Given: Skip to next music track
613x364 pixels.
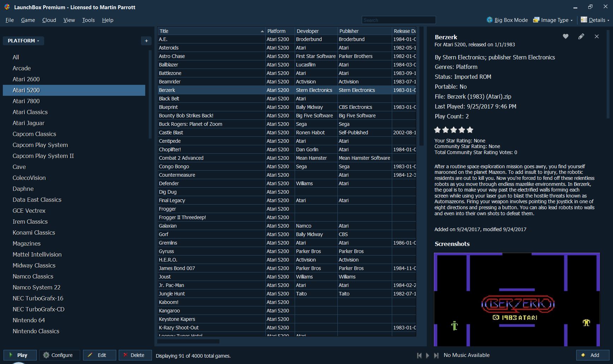Looking at the screenshot, I should click(436, 356).
